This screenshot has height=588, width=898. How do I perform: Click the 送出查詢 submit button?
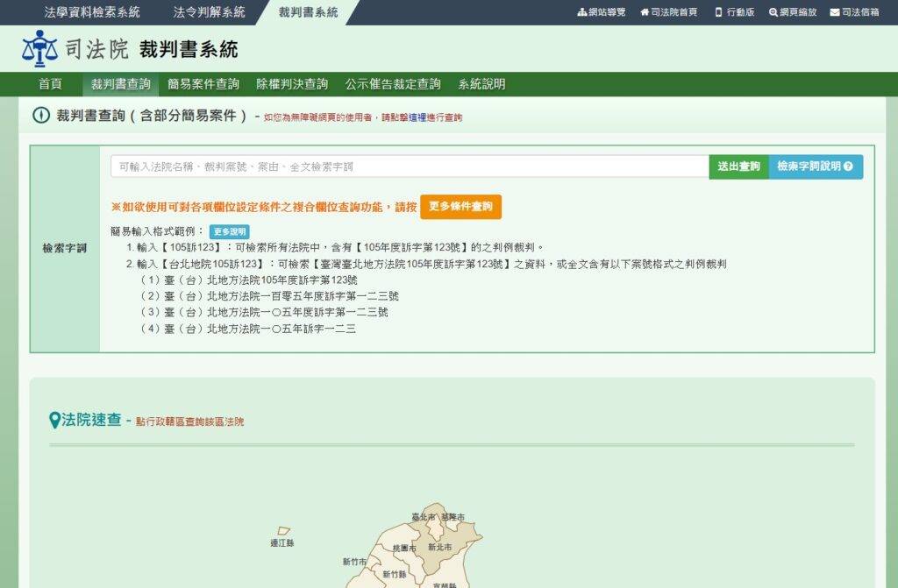pos(738,166)
